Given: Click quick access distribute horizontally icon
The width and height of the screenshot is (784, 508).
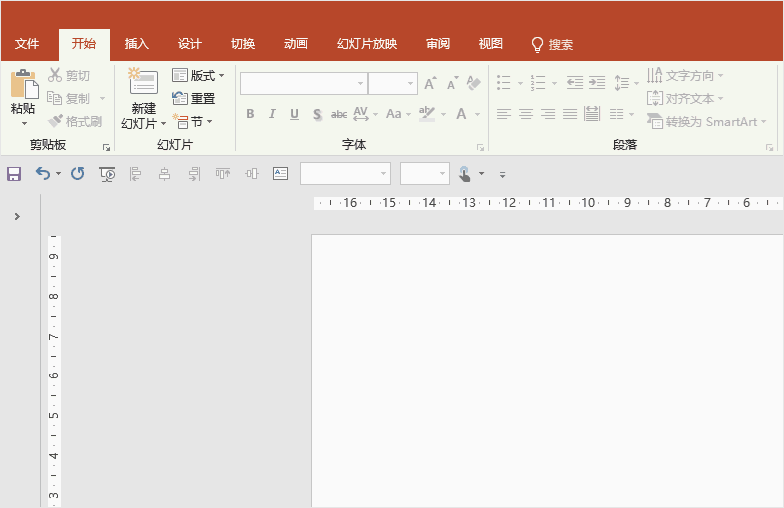Looking at the screenshot, I should (252, 174).
